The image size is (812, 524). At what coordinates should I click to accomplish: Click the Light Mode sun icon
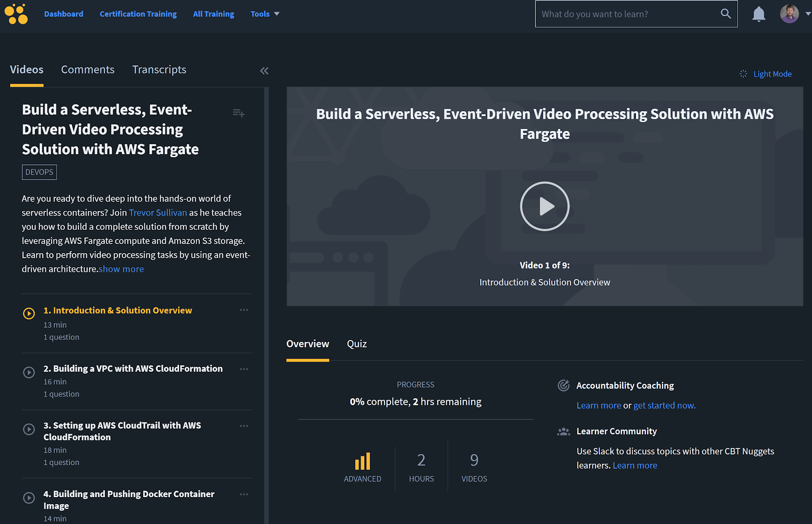click(x=743, y=74)
